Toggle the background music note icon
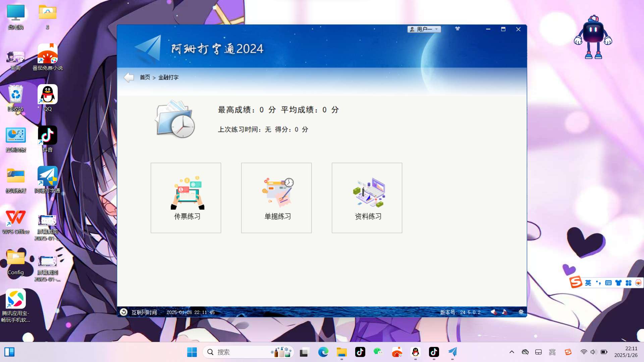644x362 pixels. pos(504,312)
